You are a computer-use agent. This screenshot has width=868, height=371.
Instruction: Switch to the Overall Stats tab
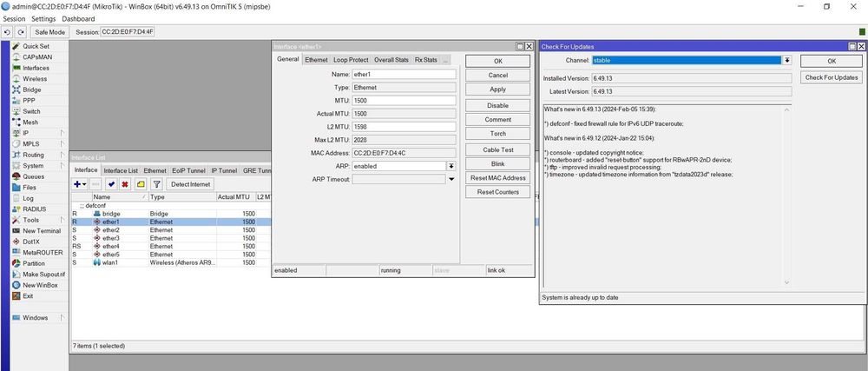click(391, 60)
